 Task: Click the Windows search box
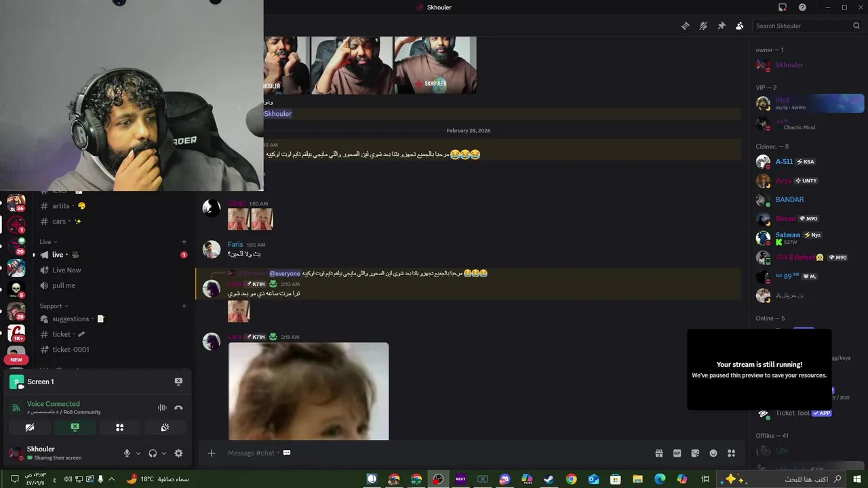[782, 479]
